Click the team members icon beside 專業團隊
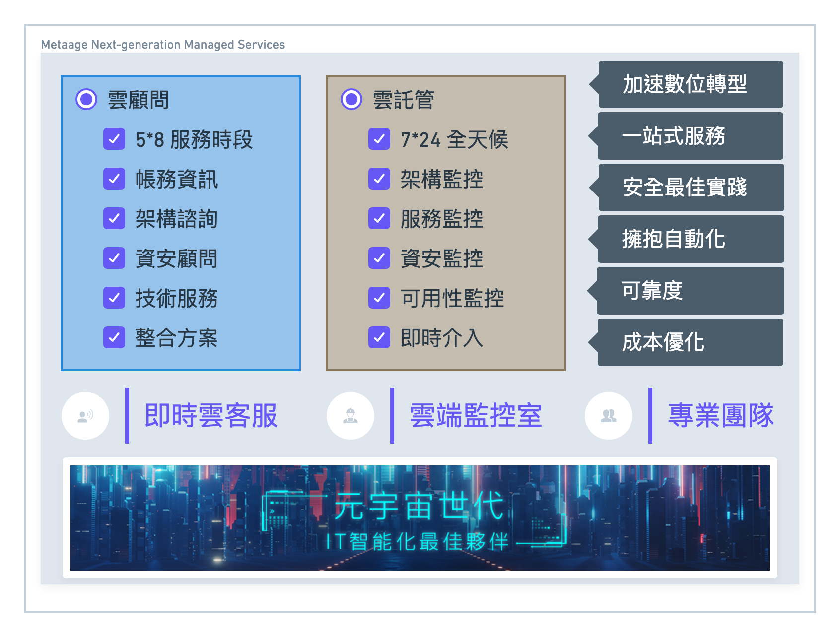 [609, 416]
